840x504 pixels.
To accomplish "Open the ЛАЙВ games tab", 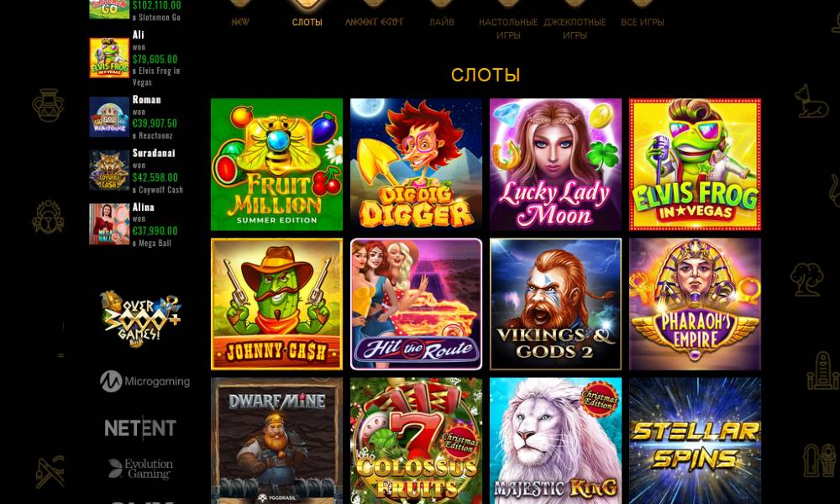I will click(x=442, y=22).
